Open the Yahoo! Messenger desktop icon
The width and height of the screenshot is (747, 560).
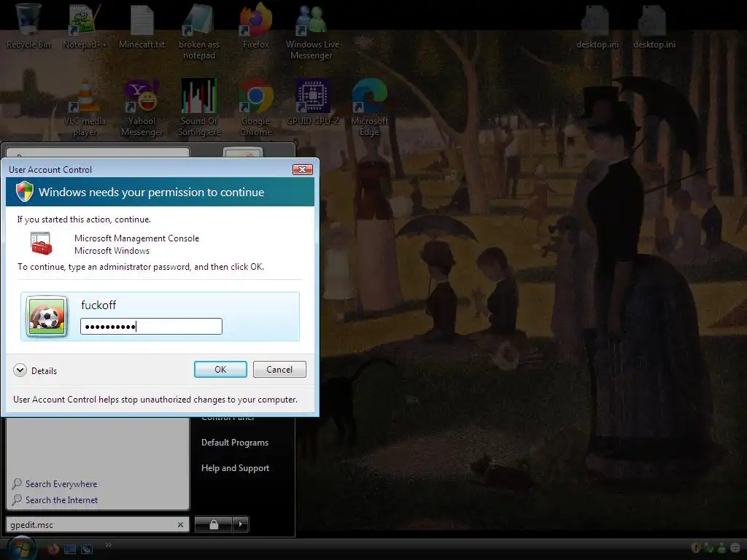click(142, 108)
